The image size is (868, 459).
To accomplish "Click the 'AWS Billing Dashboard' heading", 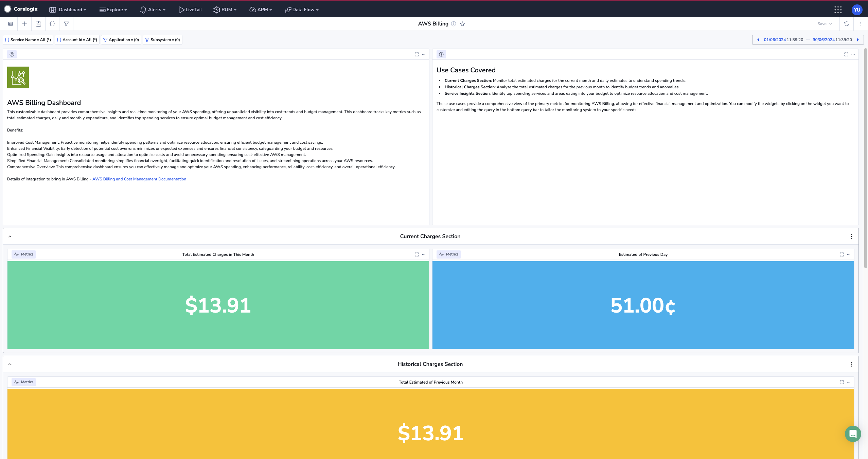I will [x=44, y=103].
